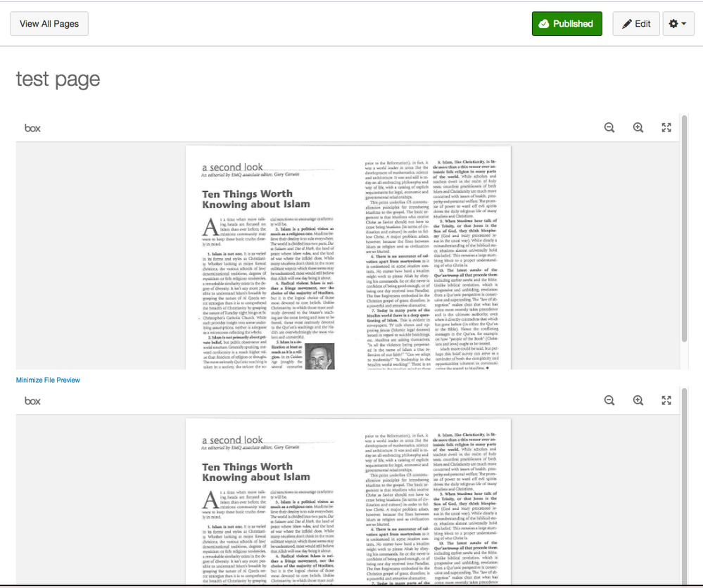Enter fullscreen in the second Box preview

[x=666, y=400]
